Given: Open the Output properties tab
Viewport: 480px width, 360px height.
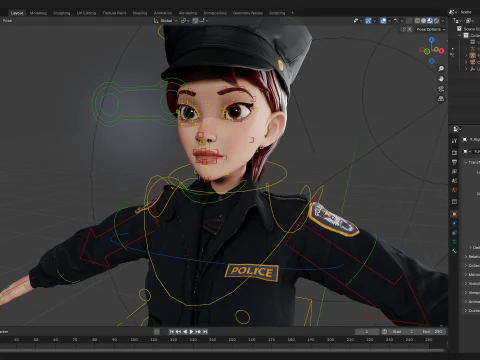Looking at the screenshot, I should point(454,162).
